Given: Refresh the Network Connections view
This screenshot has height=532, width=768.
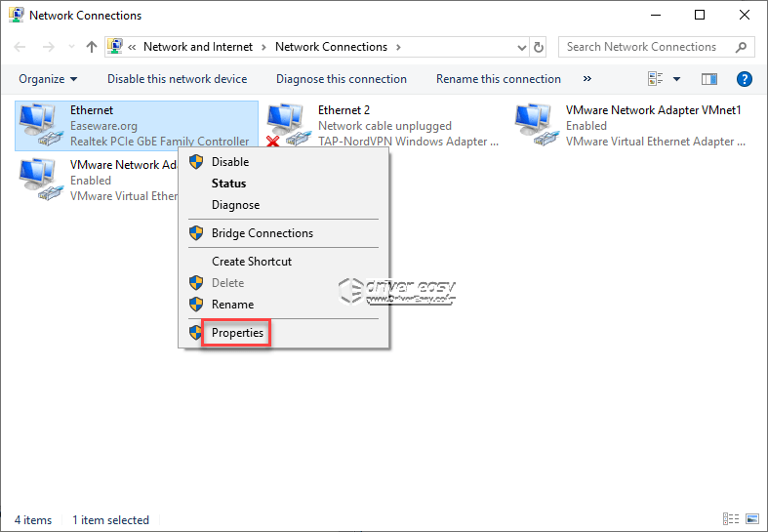Looking at the screenshot, I should [x=539, y=47].
